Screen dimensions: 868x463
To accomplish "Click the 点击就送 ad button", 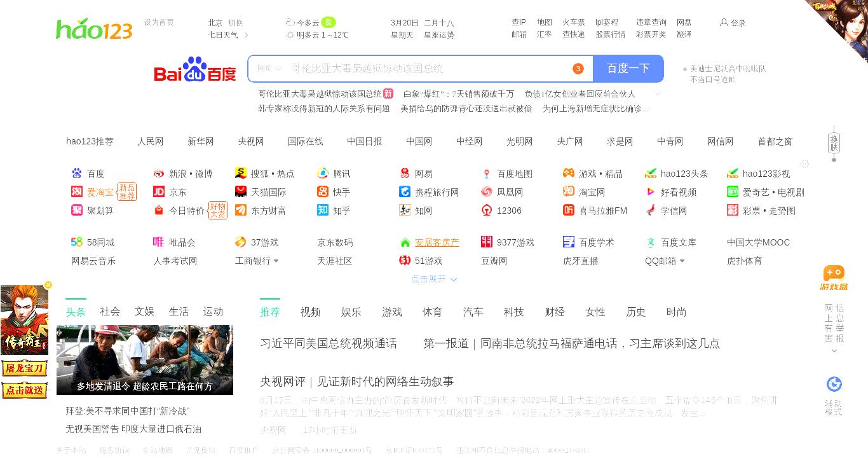I will 25,390.
